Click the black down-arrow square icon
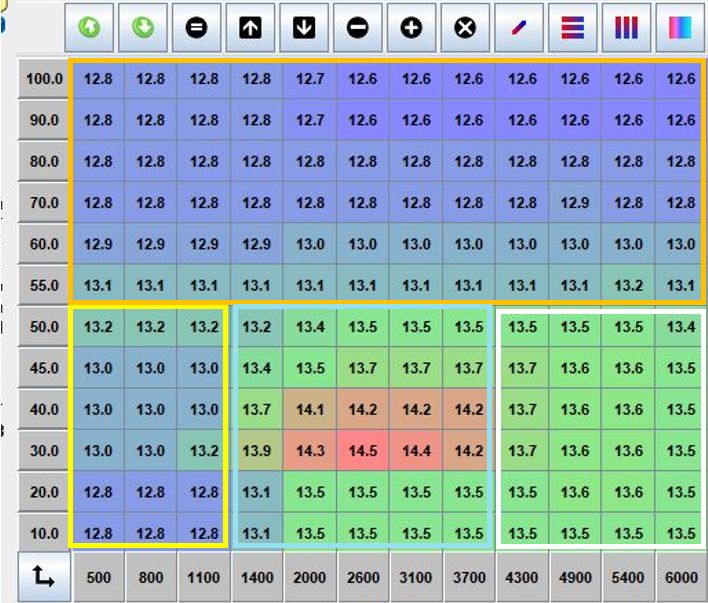This screenshot has height=603, width=708. (x=304, y=28)
